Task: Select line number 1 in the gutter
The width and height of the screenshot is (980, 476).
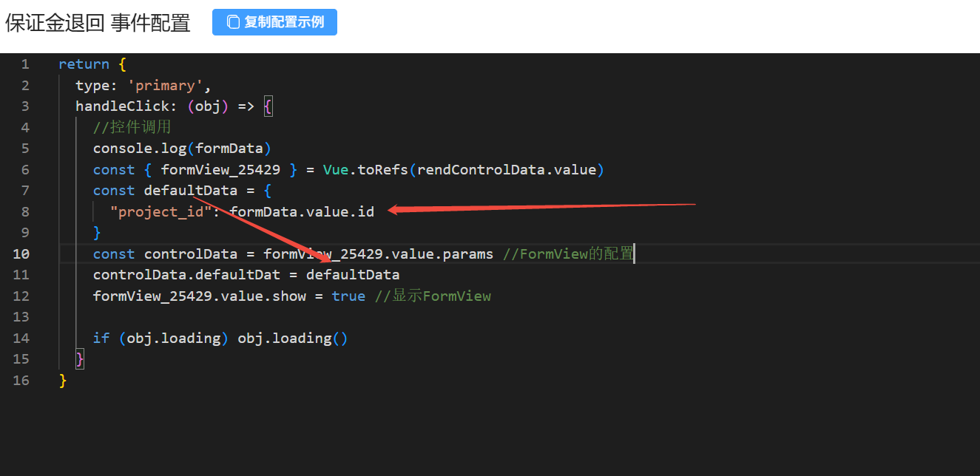Action: [x=25, y=64]
